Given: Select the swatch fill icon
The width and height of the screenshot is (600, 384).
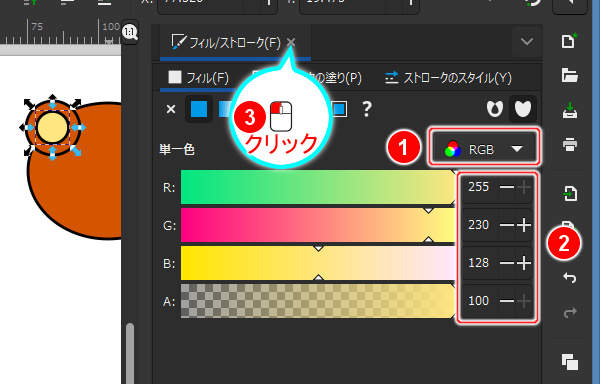Looking at the screenshot, I should coord(339,109).
